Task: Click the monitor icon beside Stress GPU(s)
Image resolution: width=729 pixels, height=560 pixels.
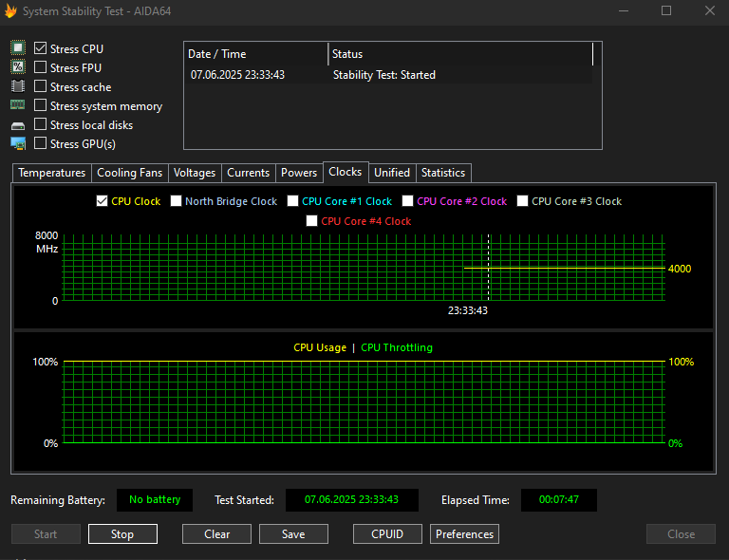Action: 18,143
